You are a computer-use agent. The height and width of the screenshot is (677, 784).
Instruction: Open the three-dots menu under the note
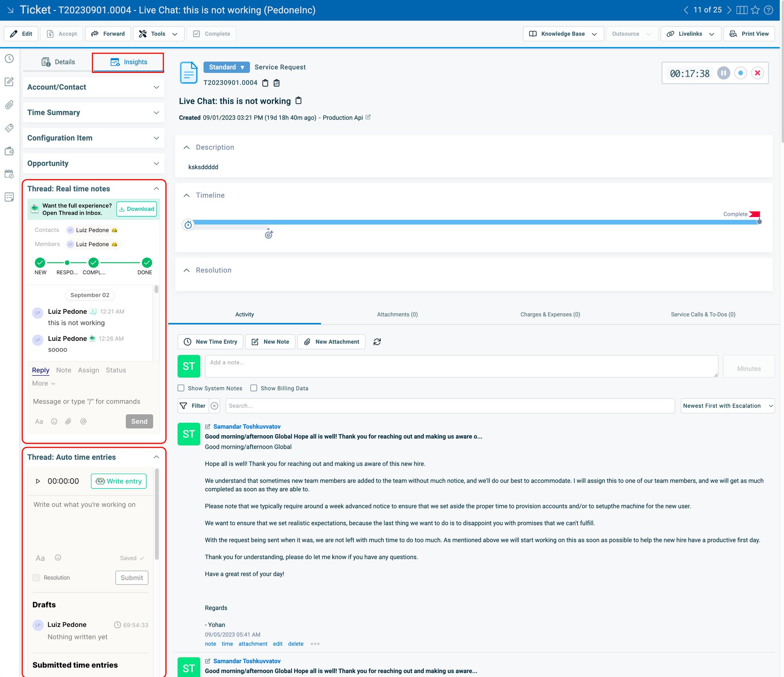[315, 644]
